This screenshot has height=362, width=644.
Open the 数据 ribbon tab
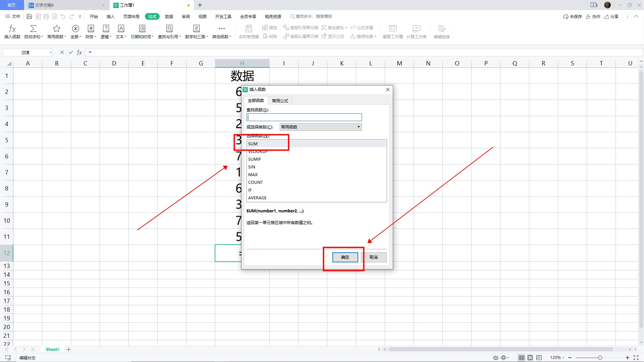pyautogui.click(x=169, y=16)
